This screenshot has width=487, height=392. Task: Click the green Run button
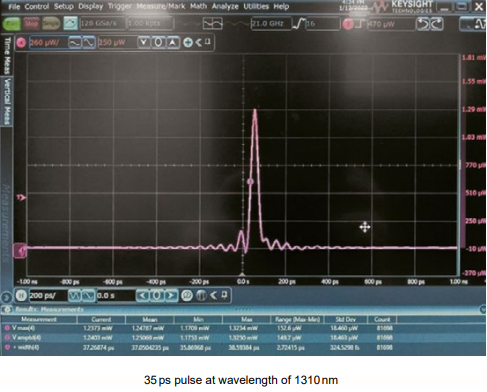click(x=12, y=24)
